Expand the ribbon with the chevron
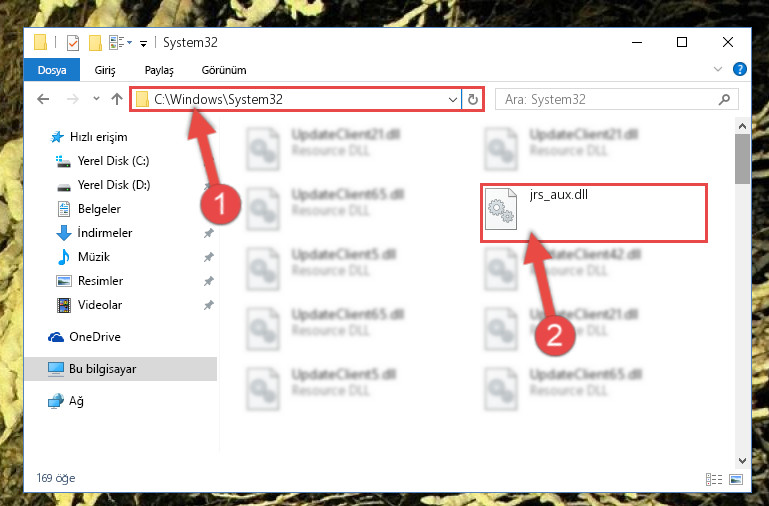Image resolution: width=769 pixels, height=506 pixels. [x=718, y=69]
